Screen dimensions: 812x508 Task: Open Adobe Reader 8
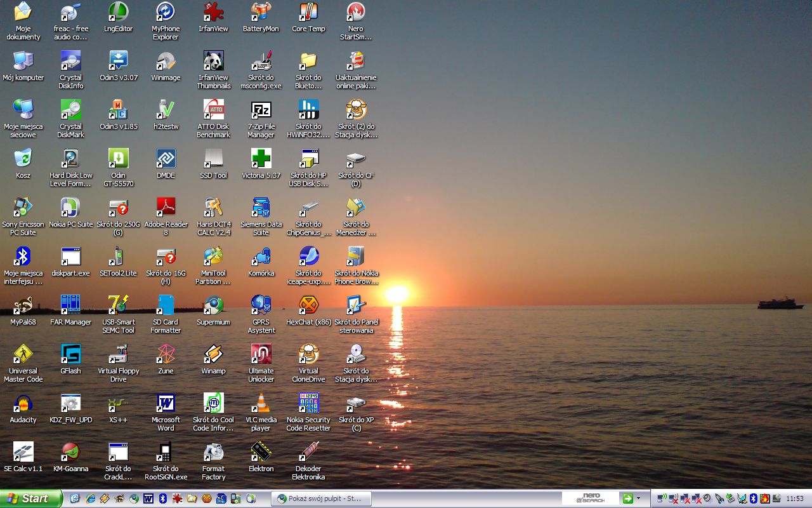point(166,210)
